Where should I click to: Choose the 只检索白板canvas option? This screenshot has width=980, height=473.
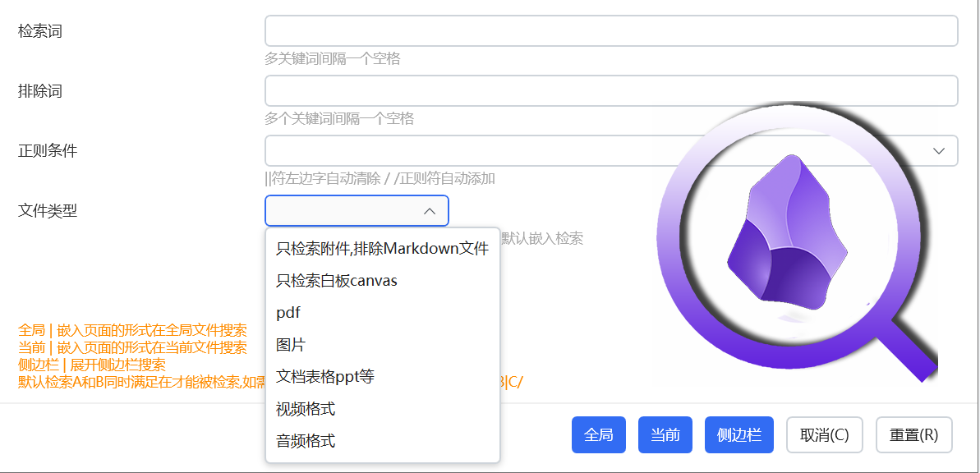coord(383,281)
